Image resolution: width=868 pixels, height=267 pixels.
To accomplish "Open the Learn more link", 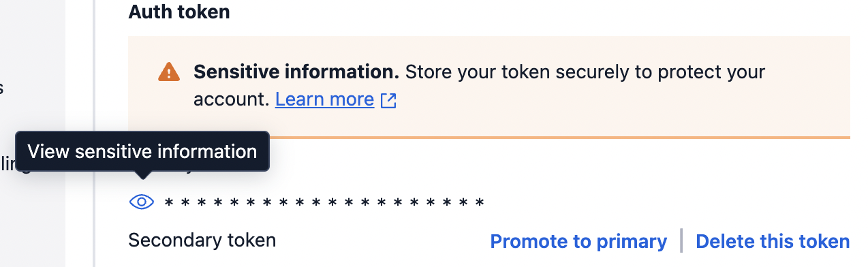I will pyautogui.click(x=324, y=100).
